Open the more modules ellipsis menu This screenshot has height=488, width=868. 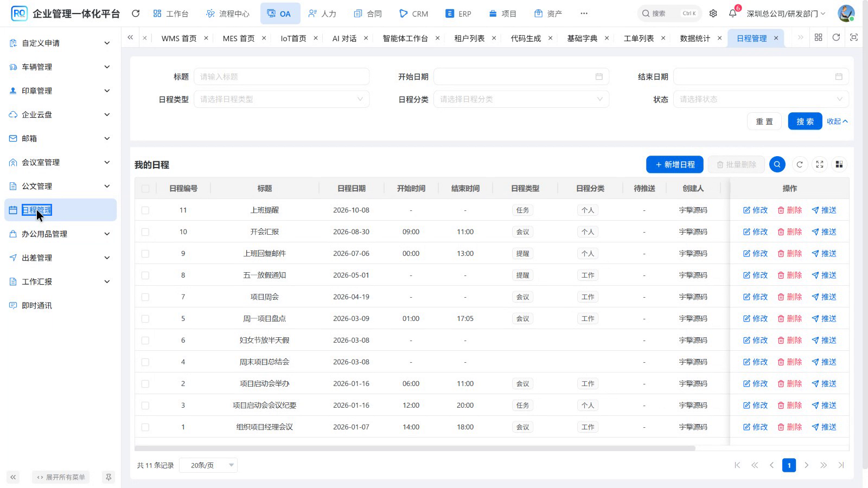tap(584, 14)
